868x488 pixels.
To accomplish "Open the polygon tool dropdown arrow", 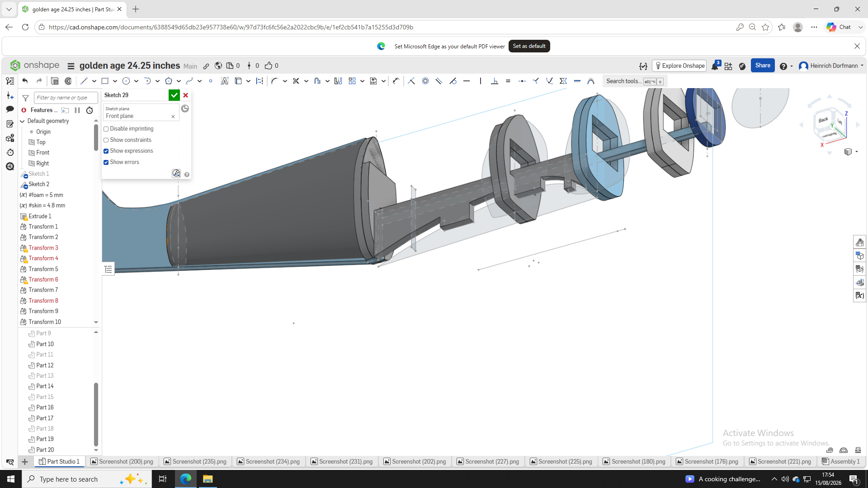I will [179, 81].
